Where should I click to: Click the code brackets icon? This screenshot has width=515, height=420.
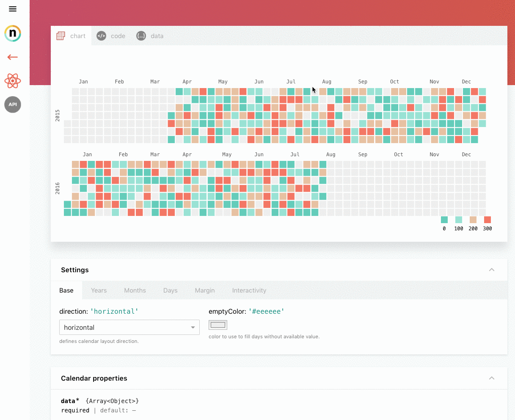tap(101, 36)
